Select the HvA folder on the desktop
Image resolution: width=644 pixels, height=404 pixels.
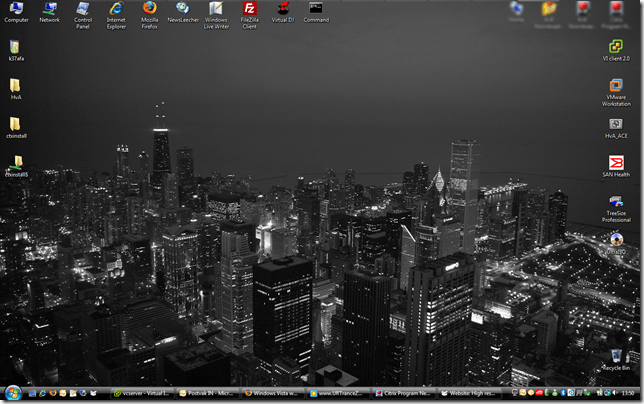16,89
